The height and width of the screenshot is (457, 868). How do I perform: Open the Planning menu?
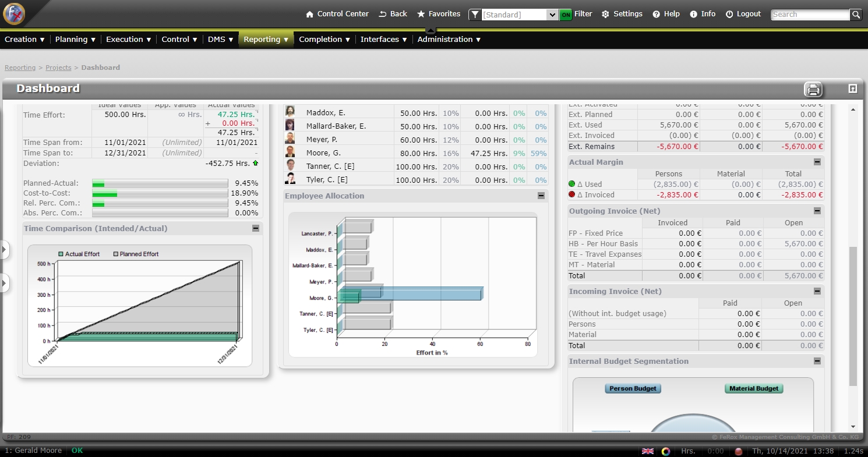click(75, 40)
